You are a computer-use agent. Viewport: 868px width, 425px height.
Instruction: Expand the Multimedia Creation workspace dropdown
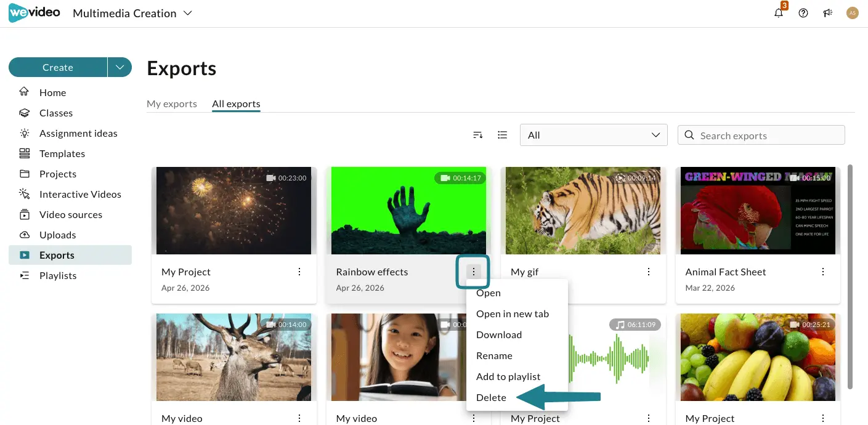coord(132,13)
